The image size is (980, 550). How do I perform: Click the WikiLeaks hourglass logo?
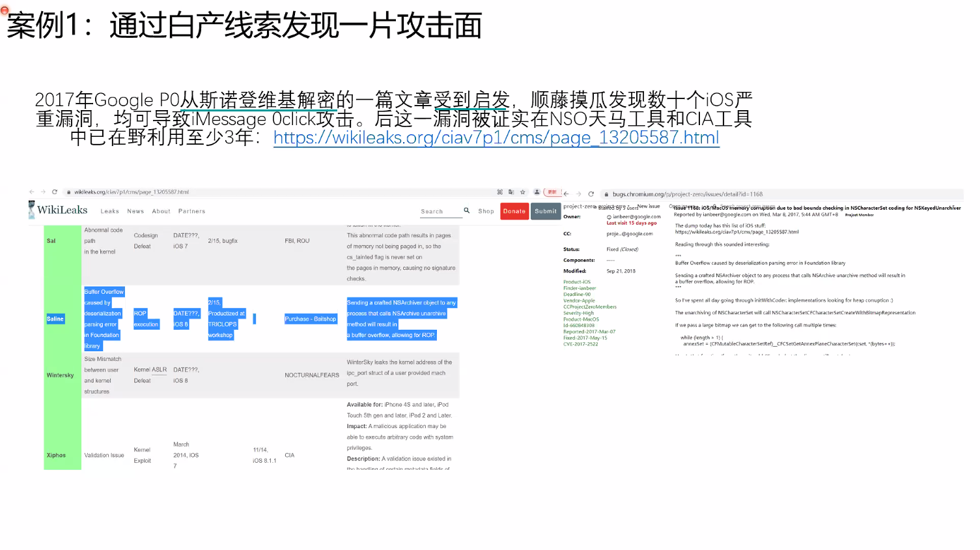click(x=32, y=210)
